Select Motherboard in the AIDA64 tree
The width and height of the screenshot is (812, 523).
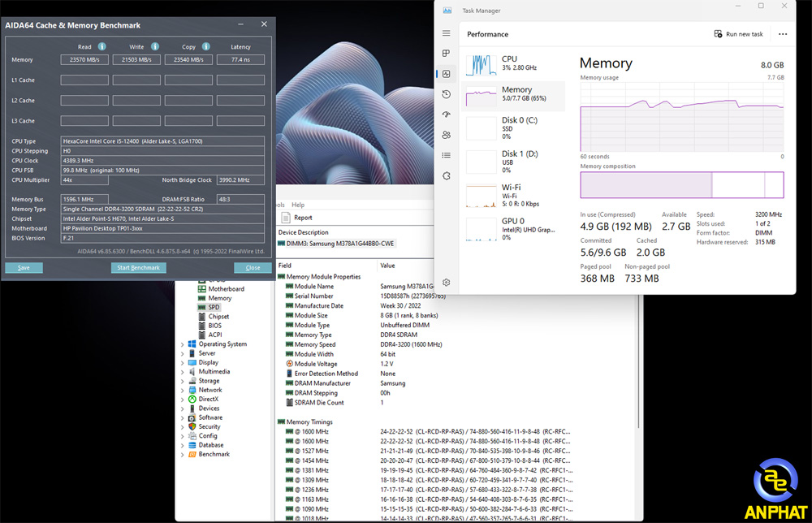coord(226,289)
